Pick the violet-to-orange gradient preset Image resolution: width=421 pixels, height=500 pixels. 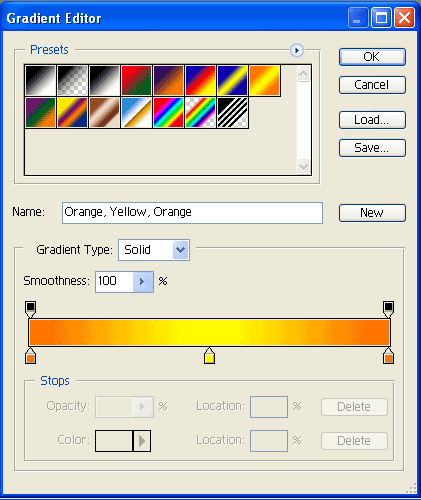pos(168,80)
